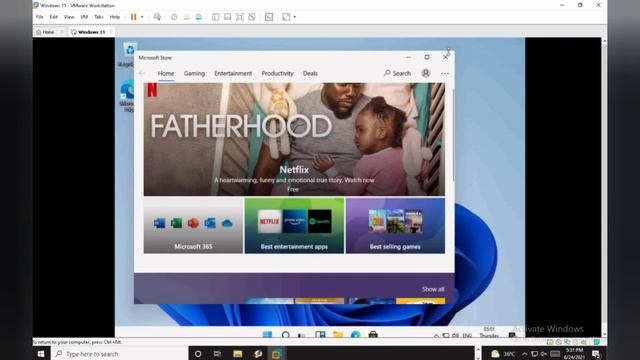The image size is (640, 360).
Task: Open the Microsoft 365 tile
Action: (x=193, y=226)
